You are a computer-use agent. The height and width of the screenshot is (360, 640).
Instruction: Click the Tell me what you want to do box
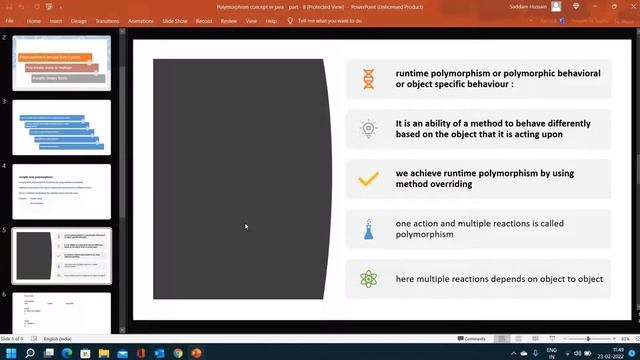point(330,21)
